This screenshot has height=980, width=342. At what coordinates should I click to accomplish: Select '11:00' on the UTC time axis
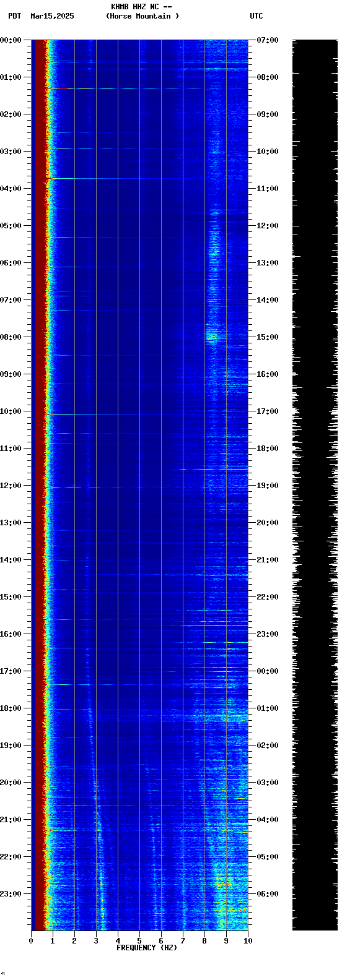268,189
